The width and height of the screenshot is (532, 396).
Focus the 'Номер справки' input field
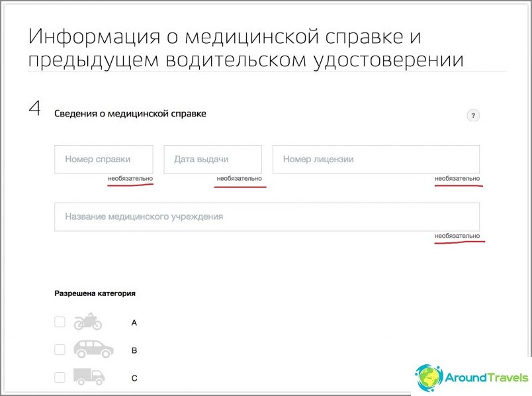point(104,160)
